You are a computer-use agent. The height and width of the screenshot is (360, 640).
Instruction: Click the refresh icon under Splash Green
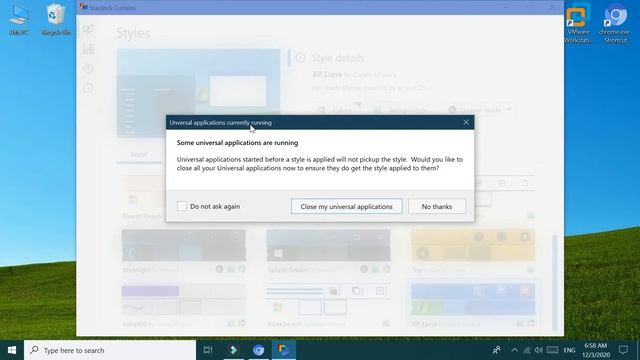387,269
